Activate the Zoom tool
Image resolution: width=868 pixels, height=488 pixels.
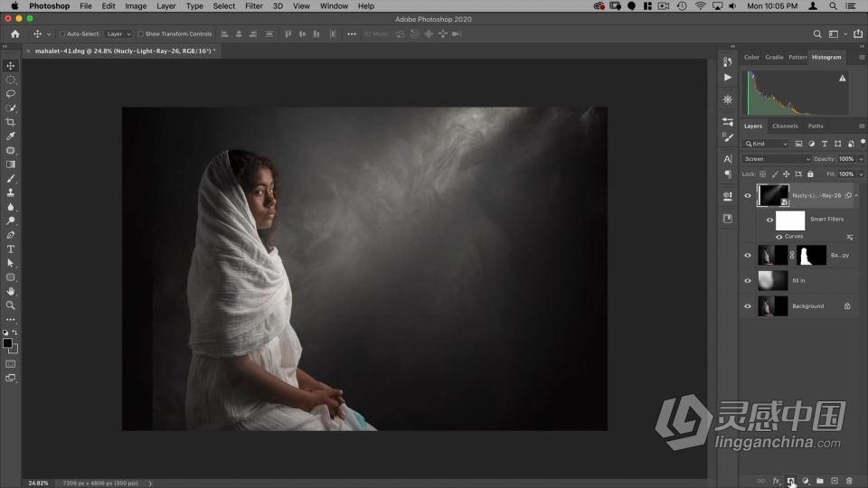[11, 305]
